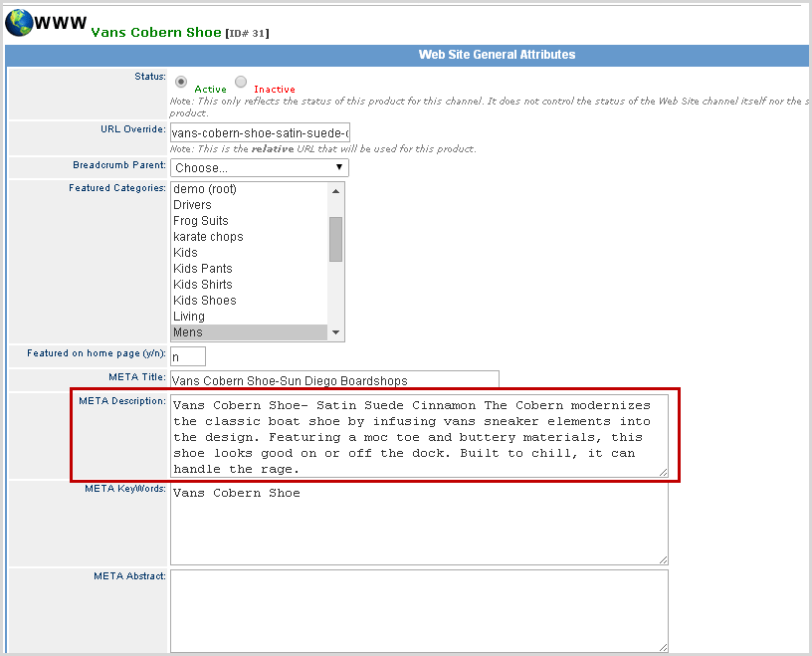
Task: Select 'Kids Shirts' category
Action: click(249, 285)
